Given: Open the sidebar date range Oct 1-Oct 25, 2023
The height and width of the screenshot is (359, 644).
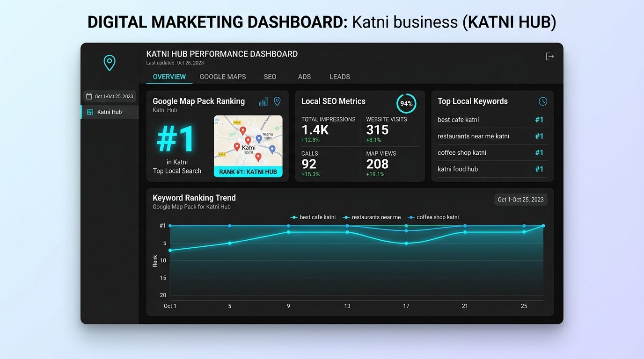Looking at the screenshot, I should coord(110,96).
